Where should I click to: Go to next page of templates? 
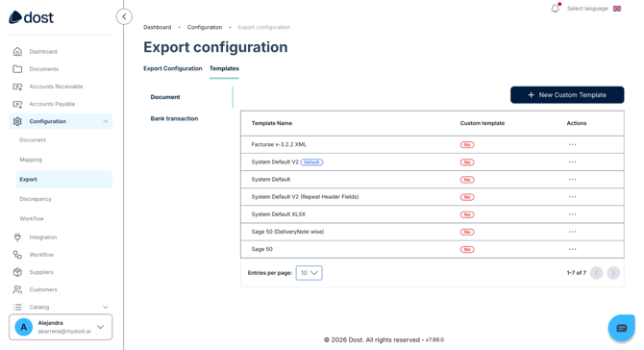[613, 273]
